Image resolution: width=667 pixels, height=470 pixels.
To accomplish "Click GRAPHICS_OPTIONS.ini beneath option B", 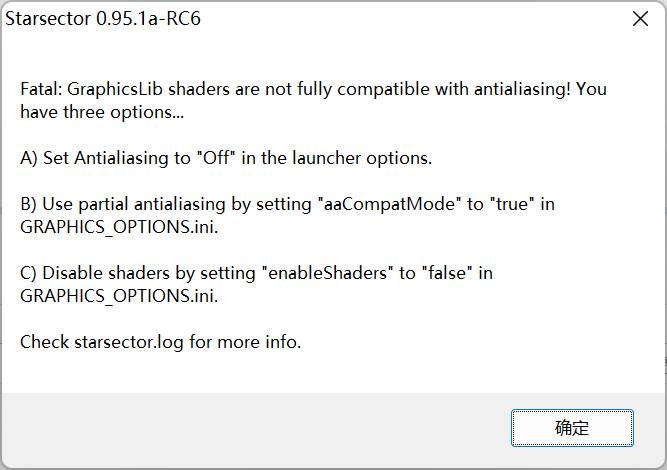I will point(118,227).
